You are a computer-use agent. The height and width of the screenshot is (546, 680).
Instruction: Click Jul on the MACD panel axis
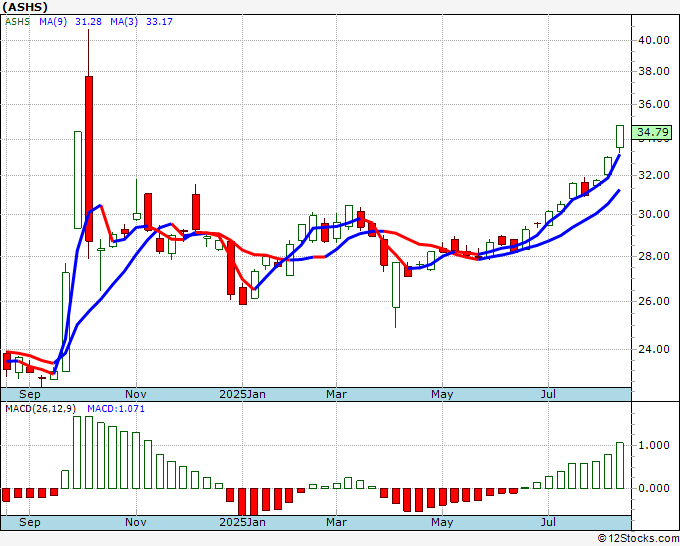click(x=548, y=522)
